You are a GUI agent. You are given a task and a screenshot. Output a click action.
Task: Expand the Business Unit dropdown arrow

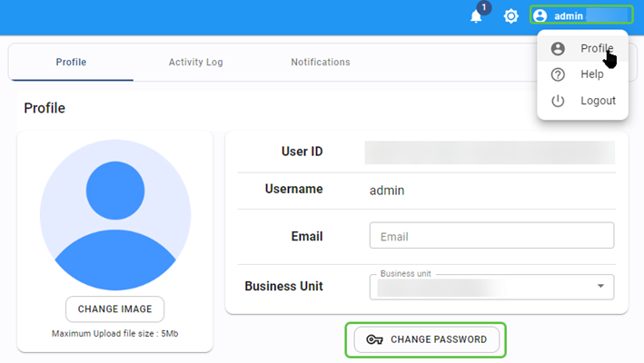pos(600,287)
